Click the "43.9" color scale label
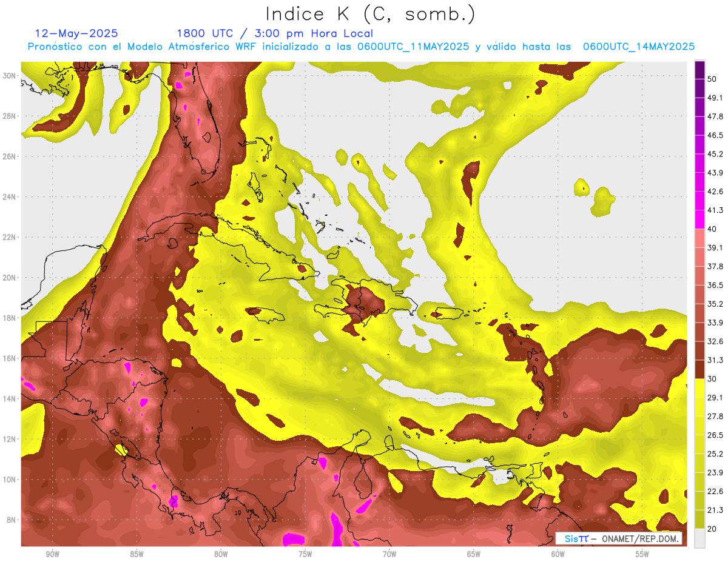 coord(715,173)
